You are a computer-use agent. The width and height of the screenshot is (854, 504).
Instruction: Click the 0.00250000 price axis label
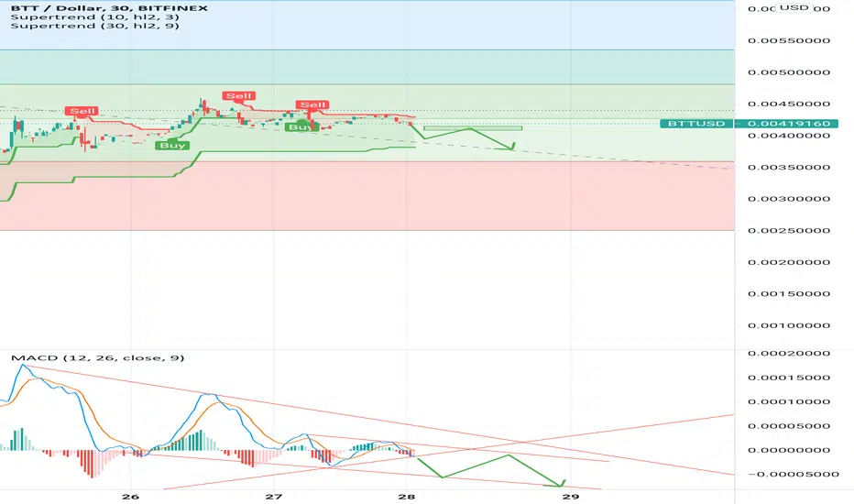coord(789,231)
